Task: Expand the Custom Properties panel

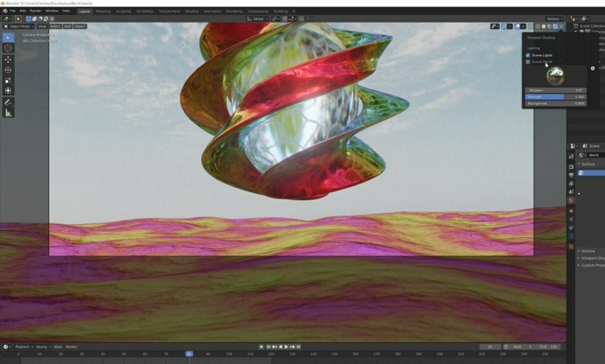Action: click(590, 265)
